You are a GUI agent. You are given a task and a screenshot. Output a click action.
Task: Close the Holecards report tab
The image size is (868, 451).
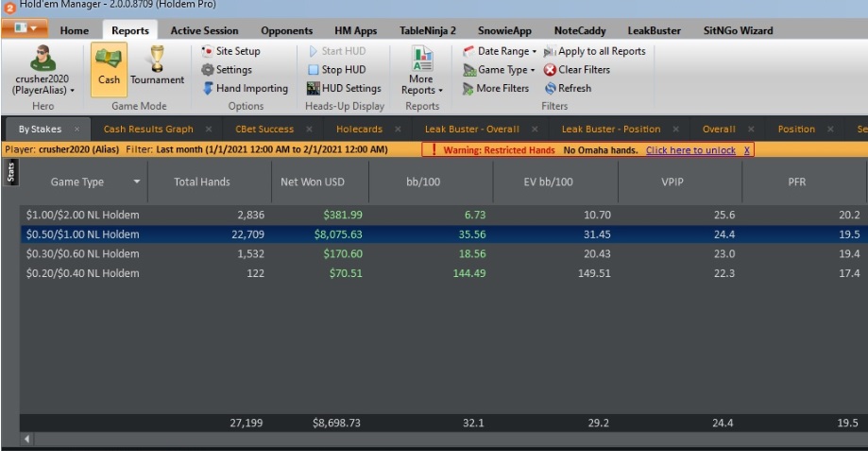point(398,130)
